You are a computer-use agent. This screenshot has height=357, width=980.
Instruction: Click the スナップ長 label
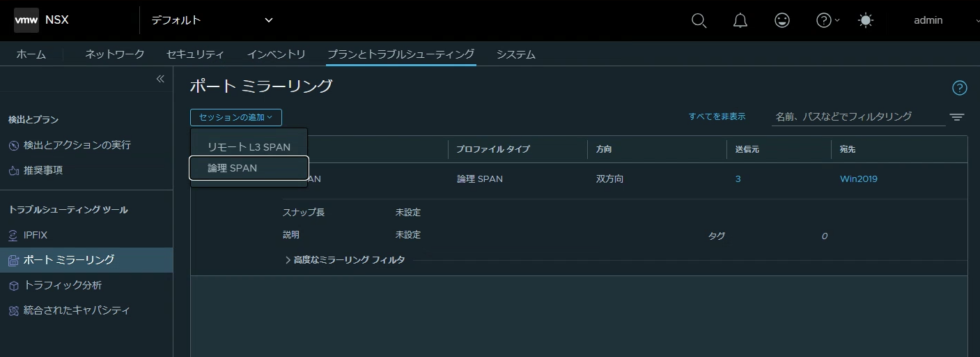[x=304, y=213]
